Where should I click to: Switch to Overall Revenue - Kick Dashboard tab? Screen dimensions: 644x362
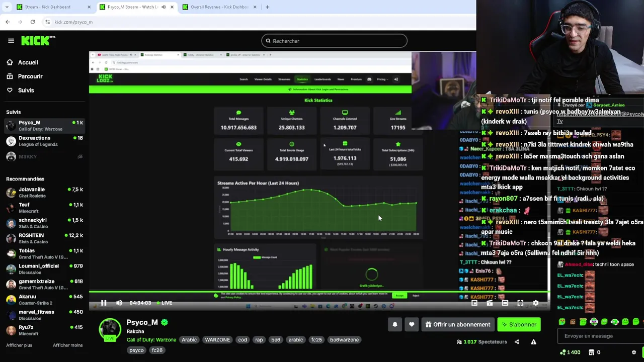tap(219, 7)
